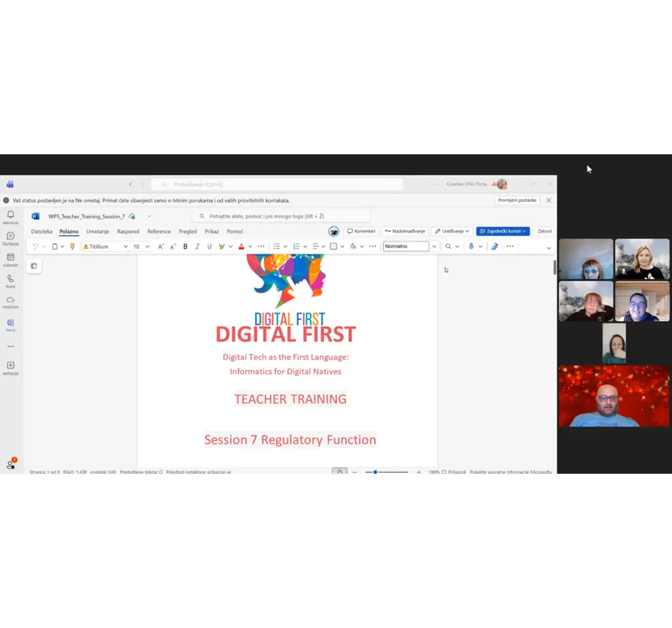672x628 pixels.
Task: Toggle the focus view button in status bar
Action: [x=340, y=471]
